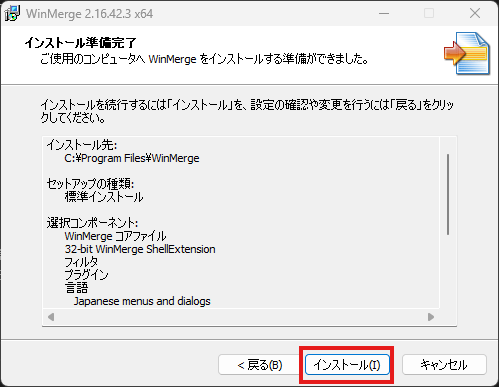The height and width of the screenshot is (387, 499).
Task: Cancel setup with the キャンセル button
Action: [x=444, y=365]
